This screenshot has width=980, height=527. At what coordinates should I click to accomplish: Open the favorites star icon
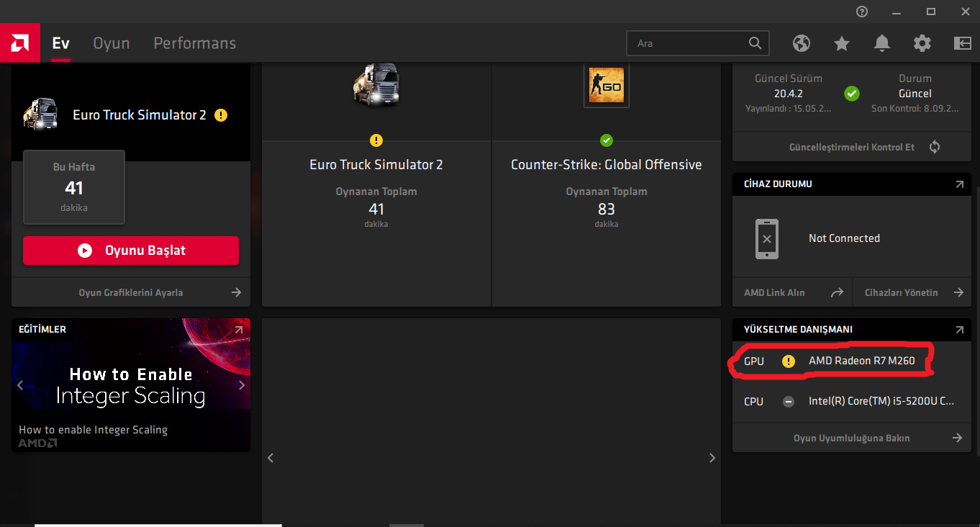click(842, 43)
